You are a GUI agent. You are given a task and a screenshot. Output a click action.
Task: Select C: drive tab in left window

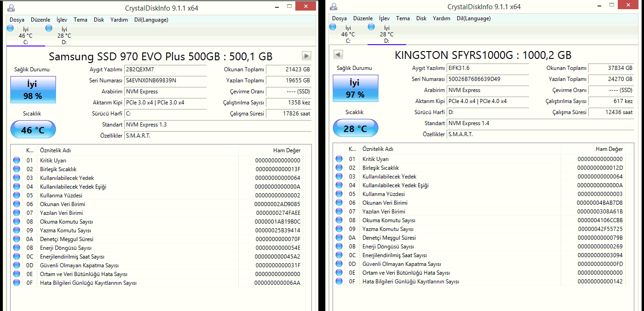(x=26, y=35)
